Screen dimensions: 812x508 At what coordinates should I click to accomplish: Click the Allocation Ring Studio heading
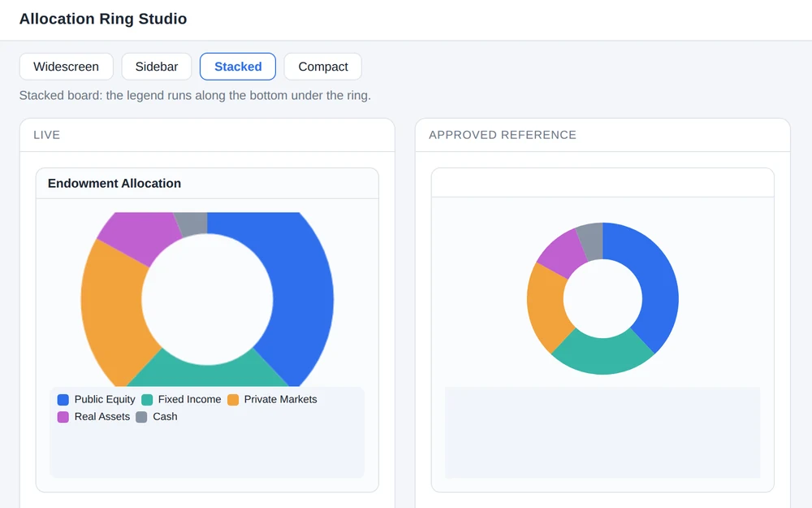click(103, 19)
